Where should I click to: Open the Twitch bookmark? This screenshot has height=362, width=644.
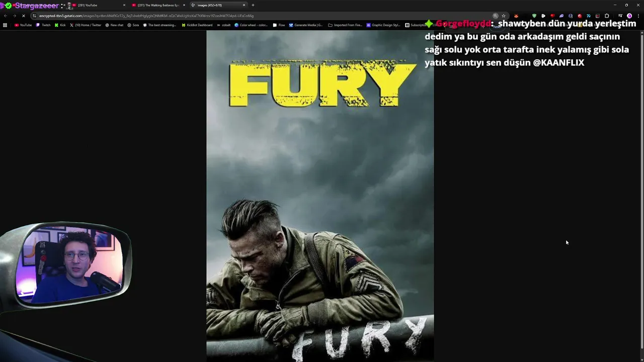43,25
